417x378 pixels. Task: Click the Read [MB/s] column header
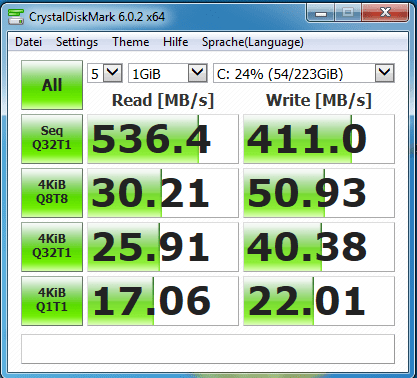[x=163, y=100]
